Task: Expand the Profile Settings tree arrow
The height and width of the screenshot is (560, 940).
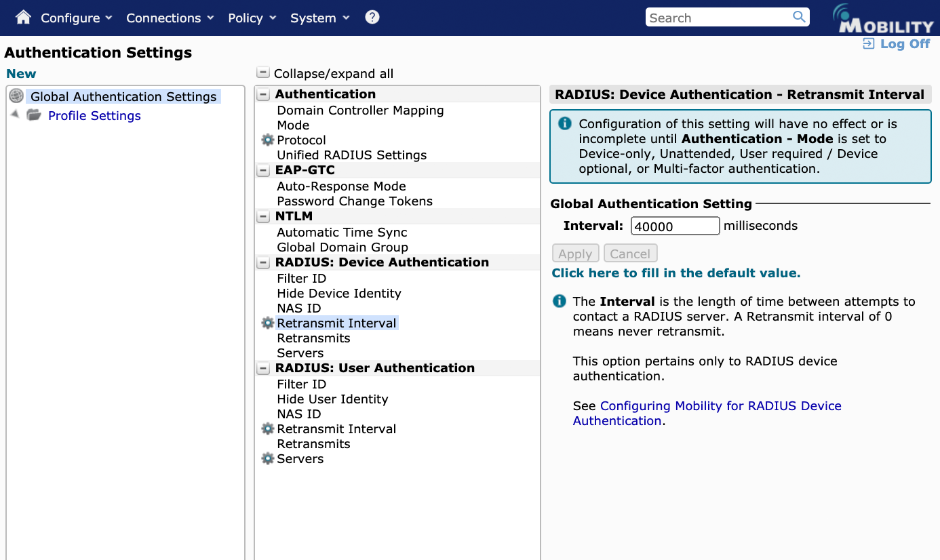Action: click(x=16, y=115)
